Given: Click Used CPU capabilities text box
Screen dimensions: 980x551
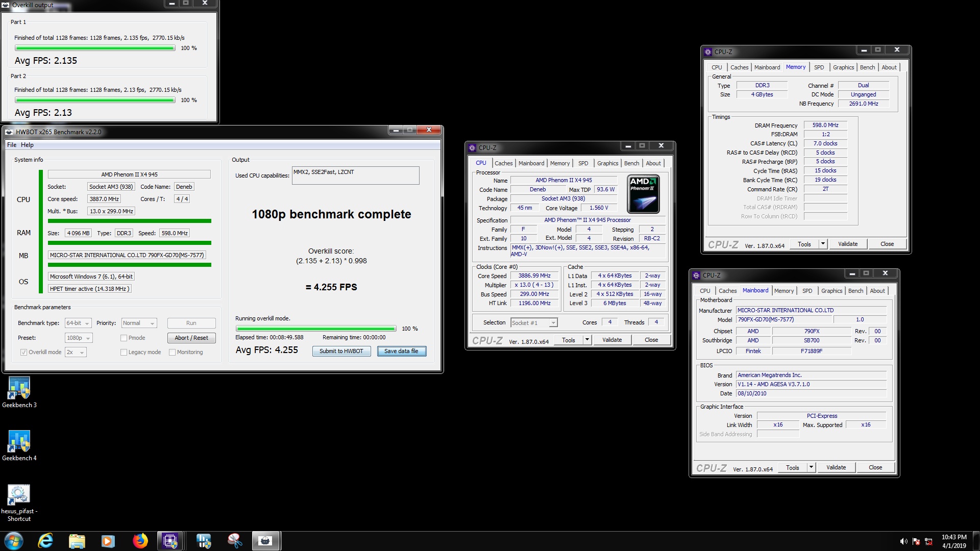Looking at the screenshot, I should (x=355, y=176).
